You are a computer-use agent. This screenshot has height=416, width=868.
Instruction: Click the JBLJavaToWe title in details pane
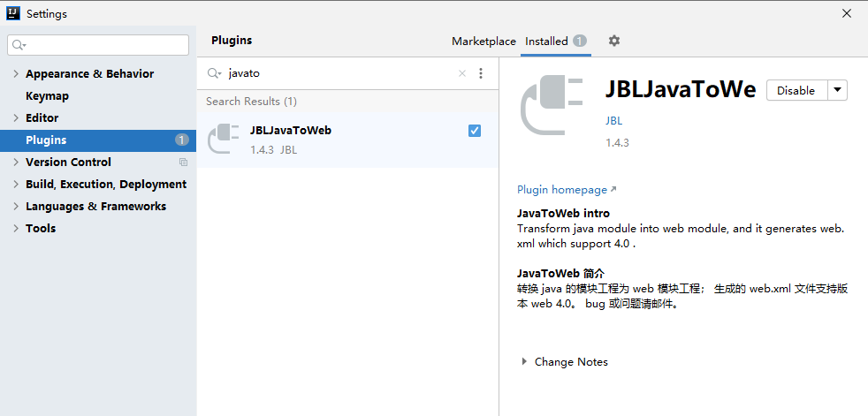tap(681, 89)
